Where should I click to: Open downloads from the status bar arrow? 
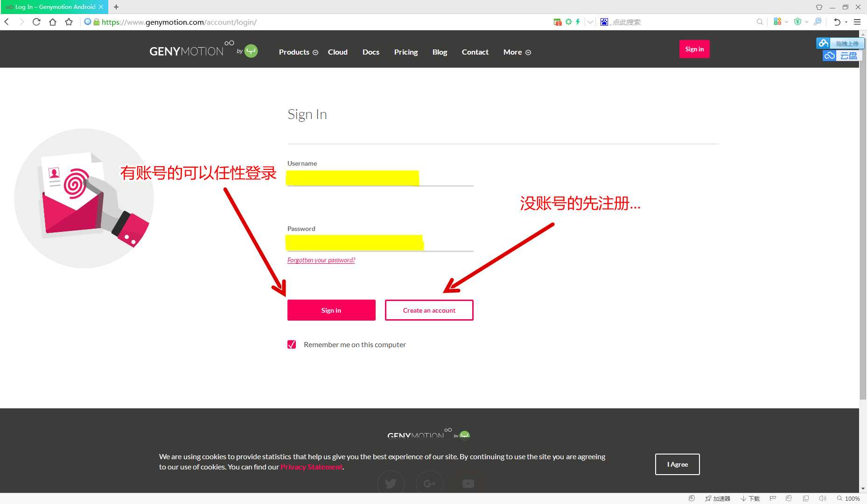tap(750, 498)
